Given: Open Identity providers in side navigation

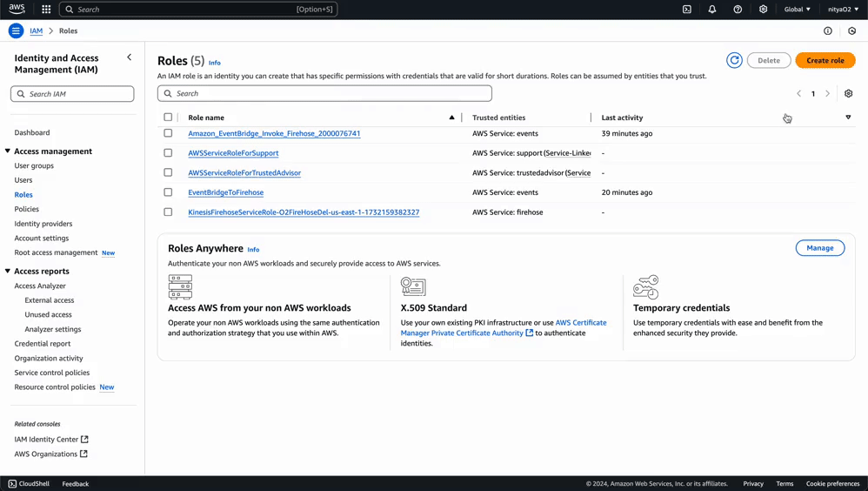Looking at the screenshot, I should (43, 224).
